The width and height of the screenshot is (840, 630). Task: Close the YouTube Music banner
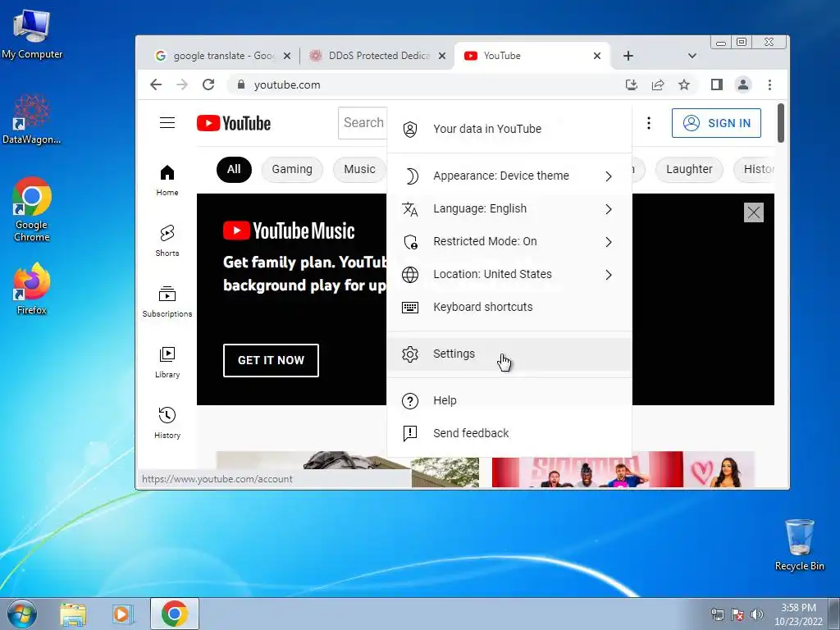(753, 212)
